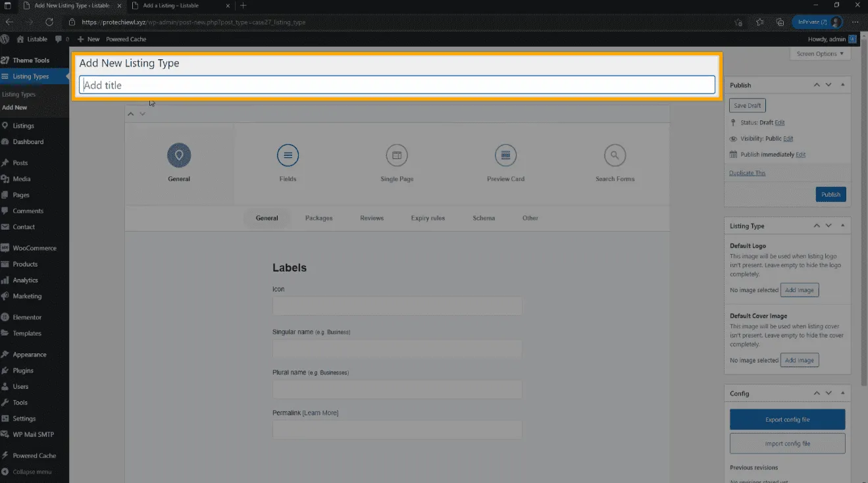Open the Plugins menu in sidebar

23,370
